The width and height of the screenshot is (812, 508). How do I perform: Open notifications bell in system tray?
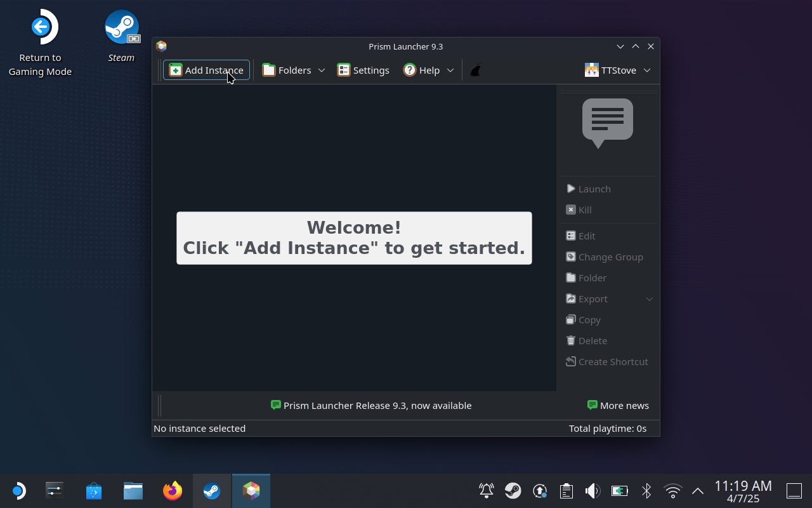tap(487, 490)
